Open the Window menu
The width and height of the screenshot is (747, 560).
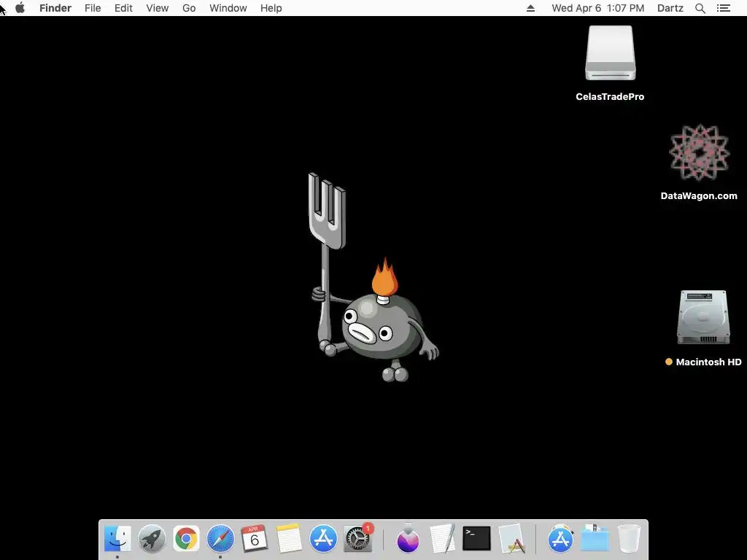click(228, 8)
